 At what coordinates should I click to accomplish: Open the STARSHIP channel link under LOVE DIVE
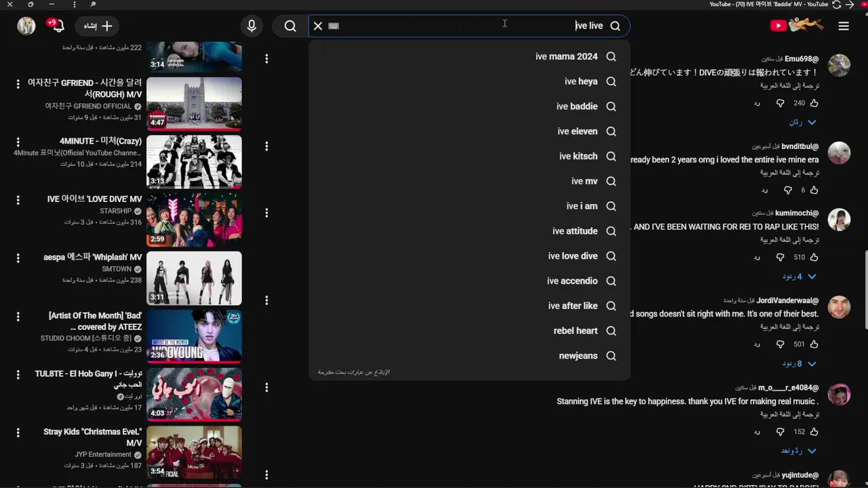(115, 211)
